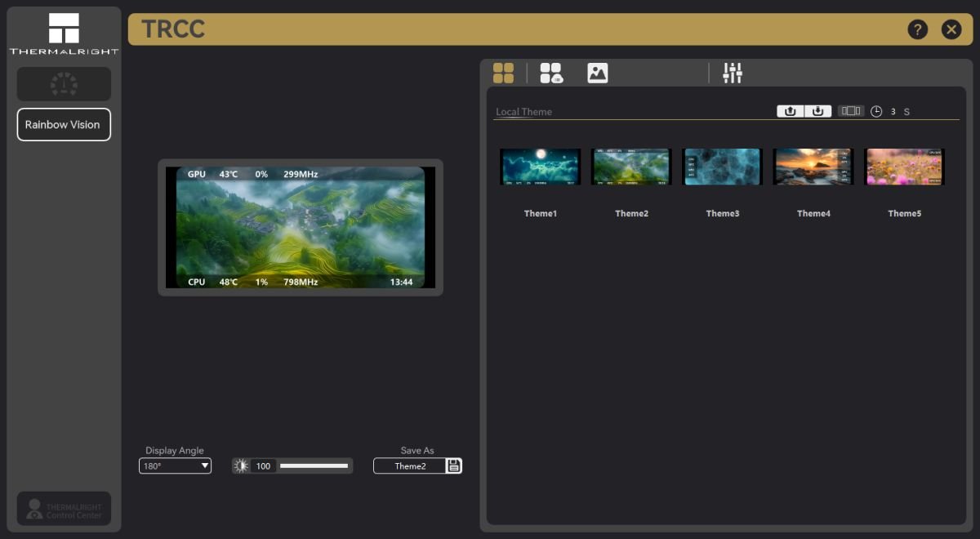
Task: Close the TRCC window
Action: [x=951, y=29]
